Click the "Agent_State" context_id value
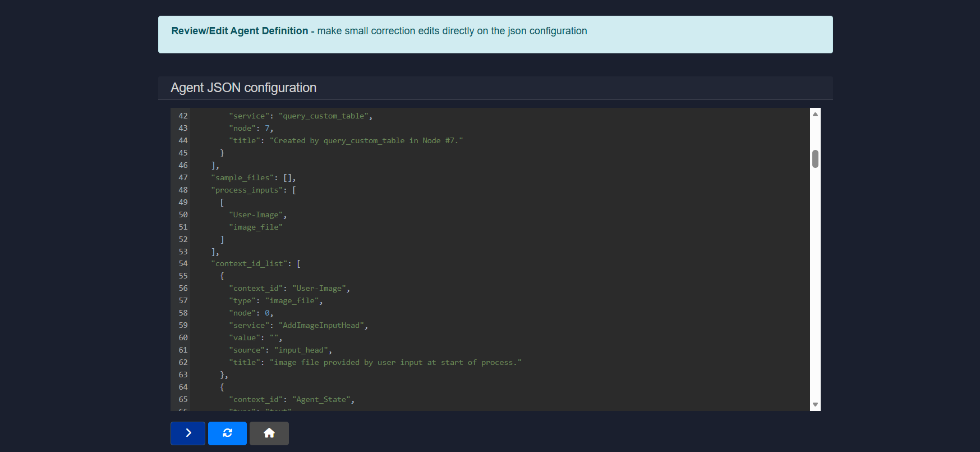The image size is (980, 452). pos(321,399)
